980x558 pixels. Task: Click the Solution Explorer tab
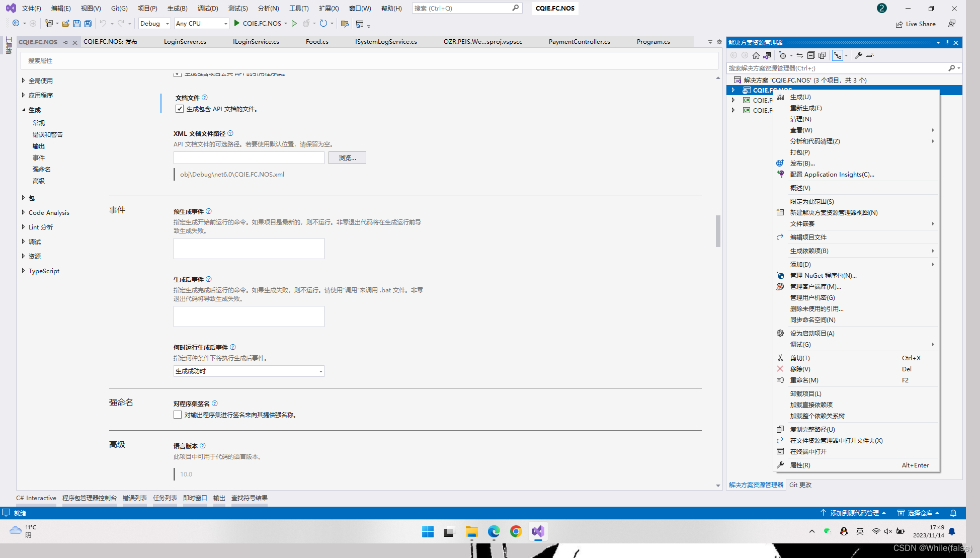tap(755, 485)
